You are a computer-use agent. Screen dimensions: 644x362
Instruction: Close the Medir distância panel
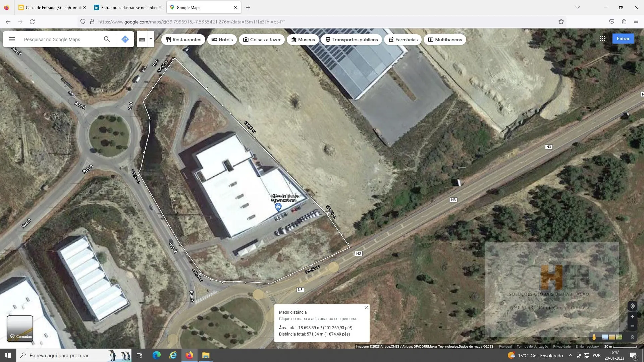pos(366,308)
